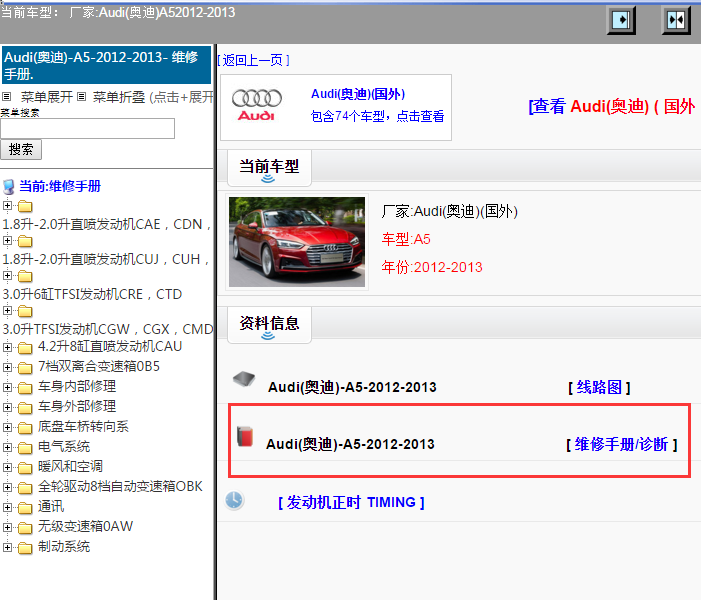Select the 资料信息 tab

point(269,325)
